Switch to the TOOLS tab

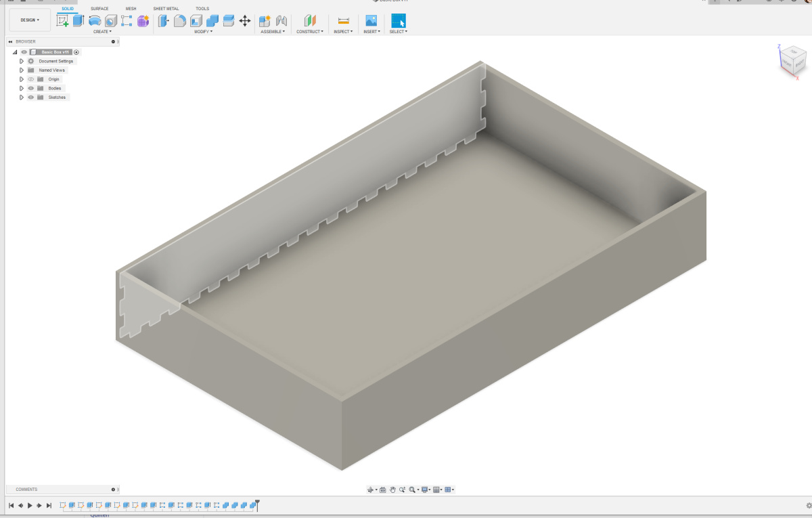(x=202, y=9)
